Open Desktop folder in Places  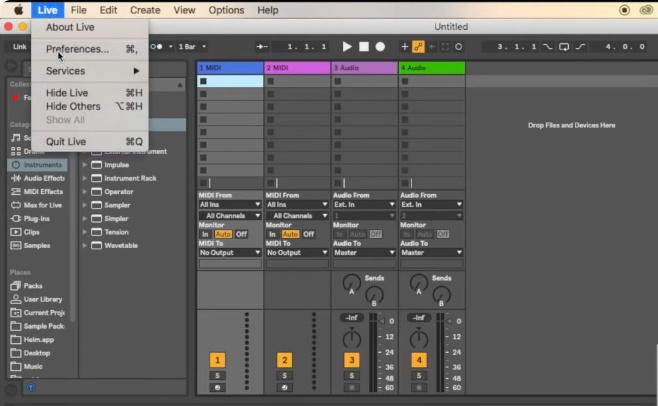click(30, 353)
